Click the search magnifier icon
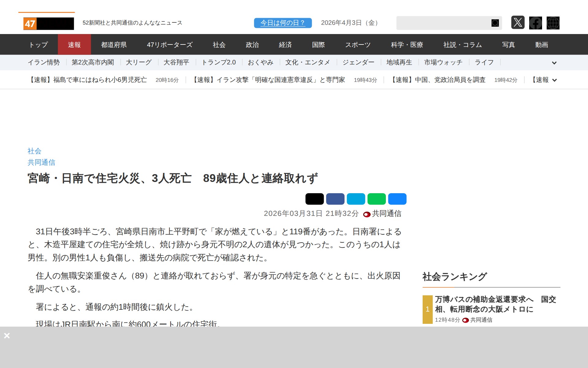 point(495,23)
